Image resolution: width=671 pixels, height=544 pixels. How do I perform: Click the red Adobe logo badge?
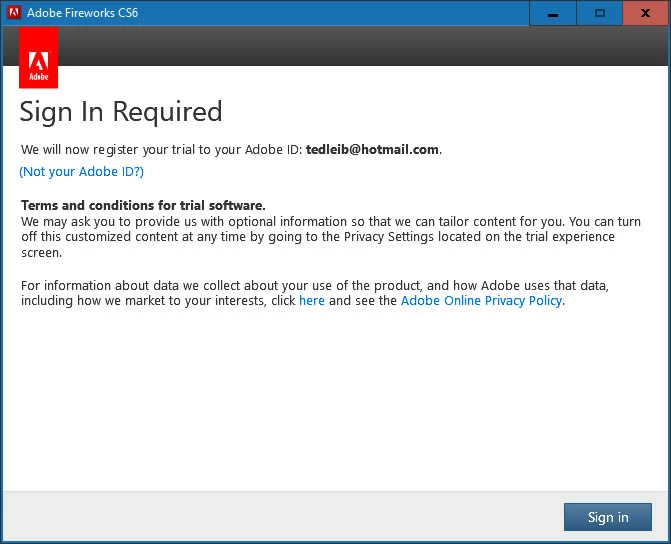tap(39, 58)
